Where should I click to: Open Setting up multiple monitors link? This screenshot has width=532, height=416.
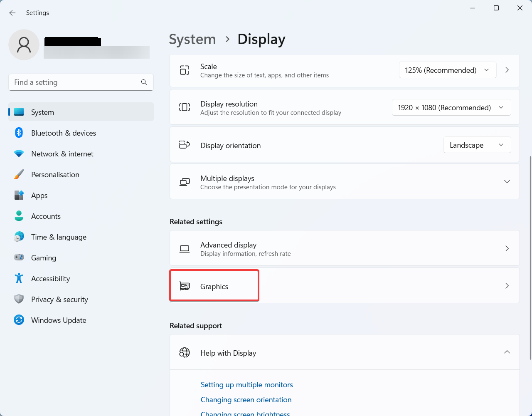[x=246, y=385]
